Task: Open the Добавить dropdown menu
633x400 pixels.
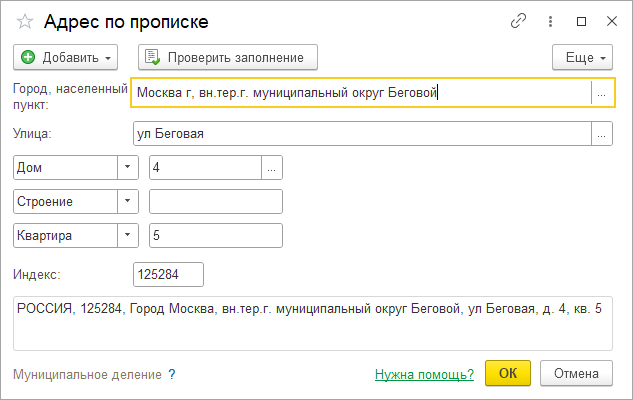Action: 65,57
